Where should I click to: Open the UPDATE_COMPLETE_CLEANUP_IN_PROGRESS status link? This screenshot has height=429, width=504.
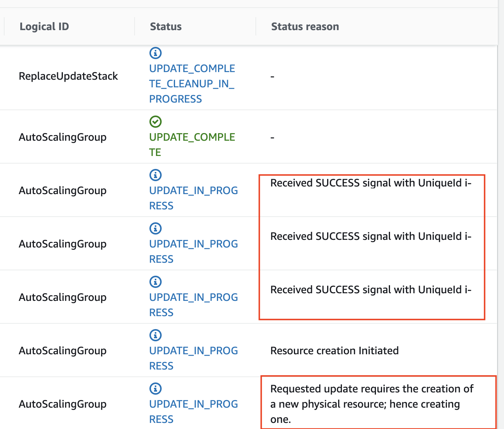pyautogui.click(x=192, y=84)
